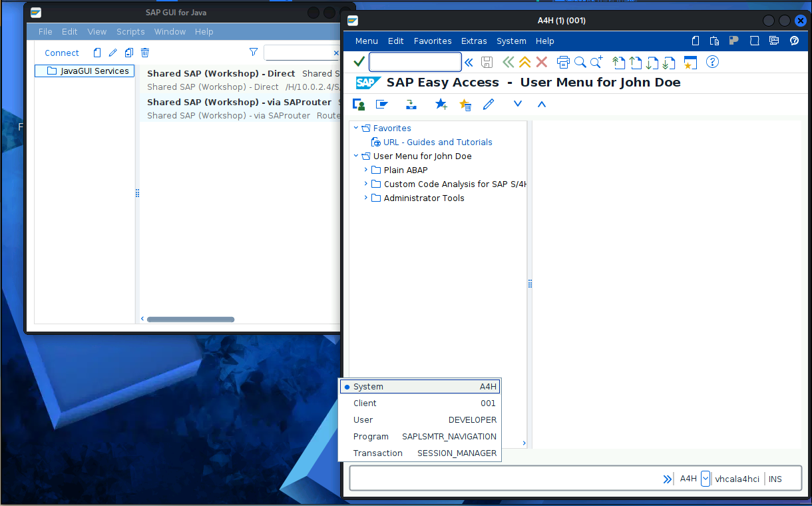This screenshot has height=506, width=812.
Task: Click the Help question mark toolbar icon
Action: pos(712,62)
